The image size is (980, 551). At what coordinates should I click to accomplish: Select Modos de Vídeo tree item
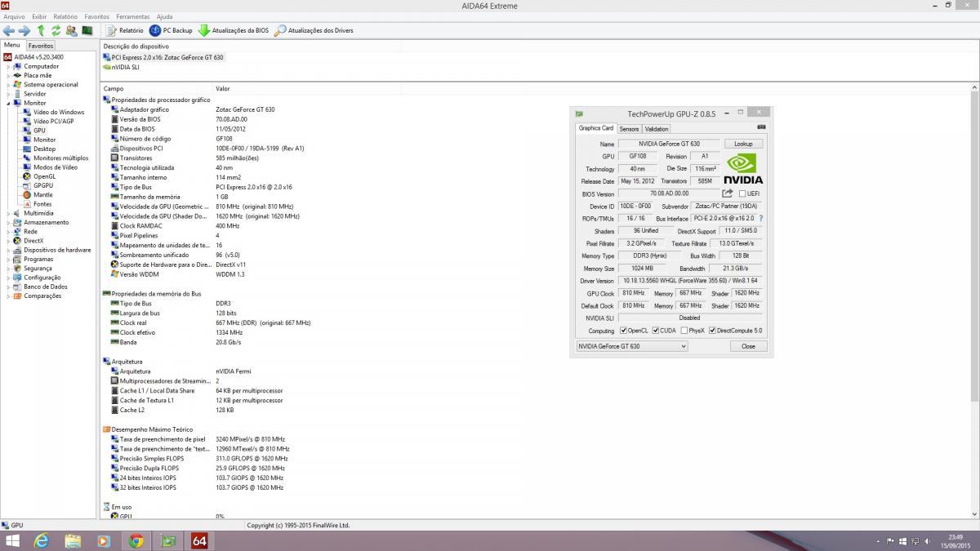[x=56, y=167]
